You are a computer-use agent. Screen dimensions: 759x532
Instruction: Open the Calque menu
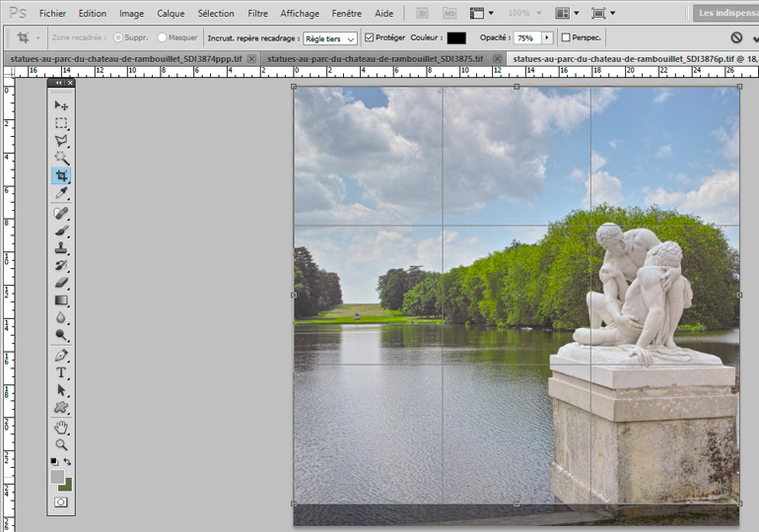point(171,14)
